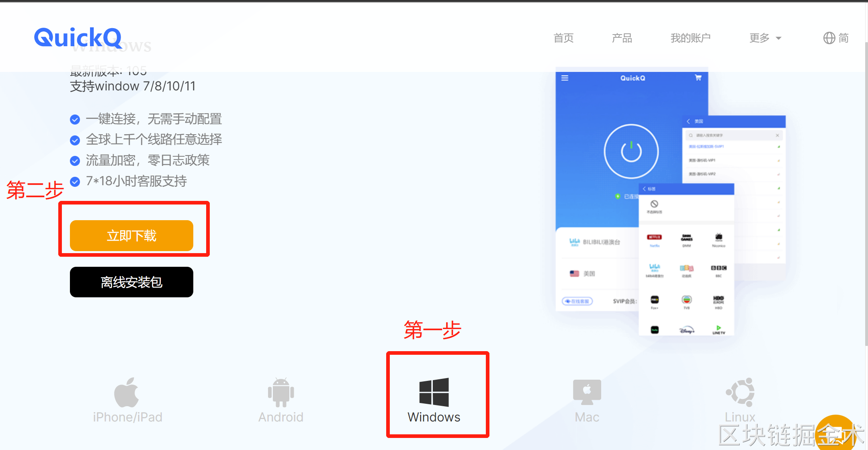Go to the 产品 nav item

click(622, 38)
